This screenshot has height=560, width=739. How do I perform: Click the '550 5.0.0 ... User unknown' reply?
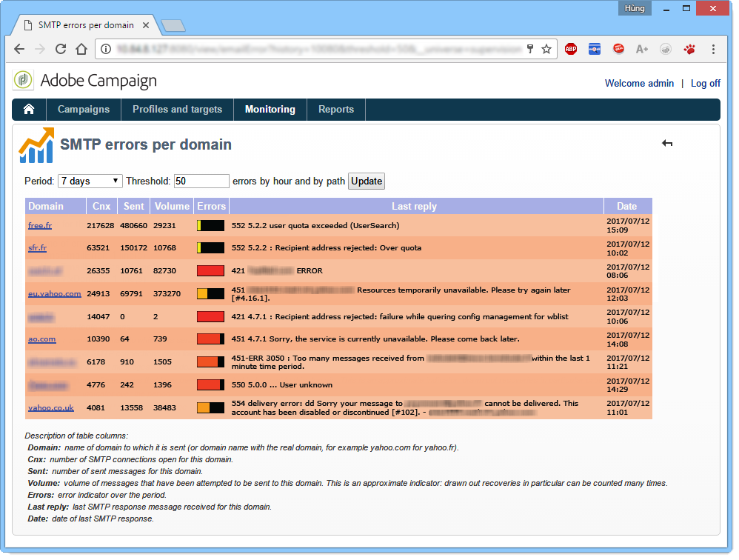pos(282,384)
